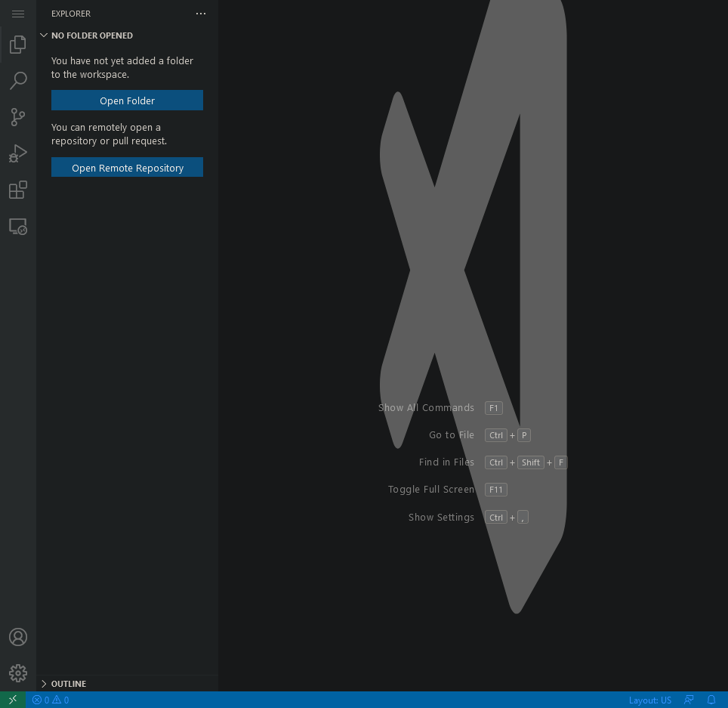Click the F1 key hint
The image size is (728, 708).
(x=494, y=408)
